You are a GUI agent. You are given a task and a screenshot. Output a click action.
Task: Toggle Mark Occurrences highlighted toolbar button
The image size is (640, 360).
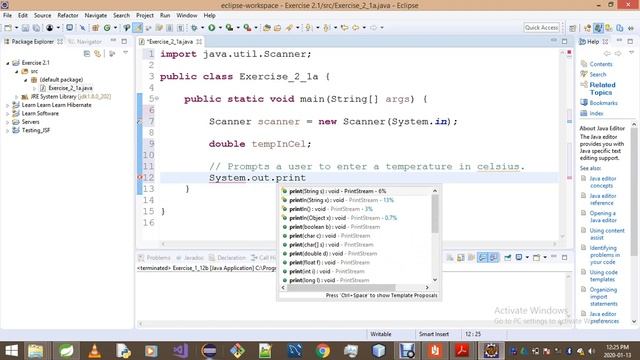click(138, 28)
